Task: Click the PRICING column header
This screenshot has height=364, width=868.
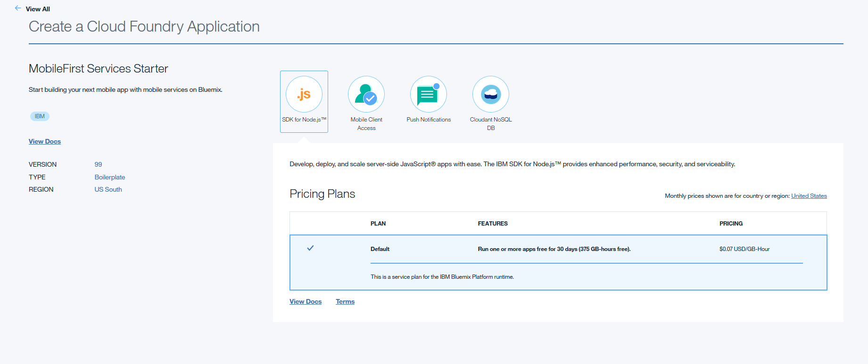Action: coord(731,224)
